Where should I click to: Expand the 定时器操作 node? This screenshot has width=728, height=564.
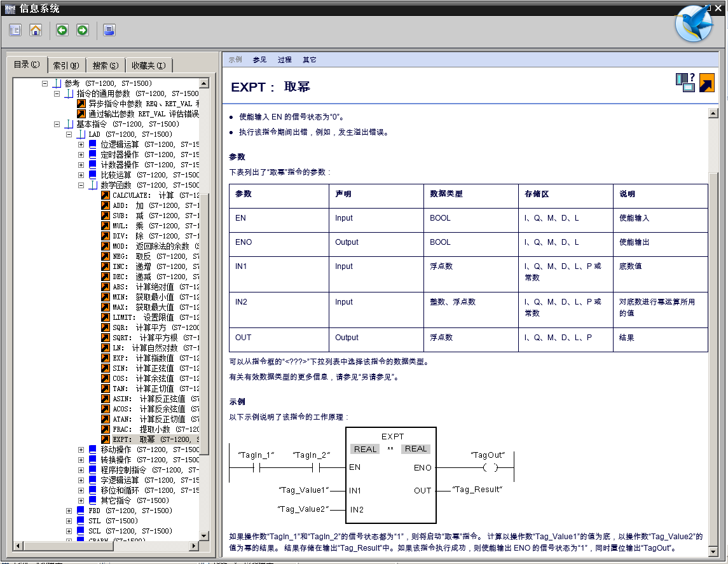click(x=81, y=155)
